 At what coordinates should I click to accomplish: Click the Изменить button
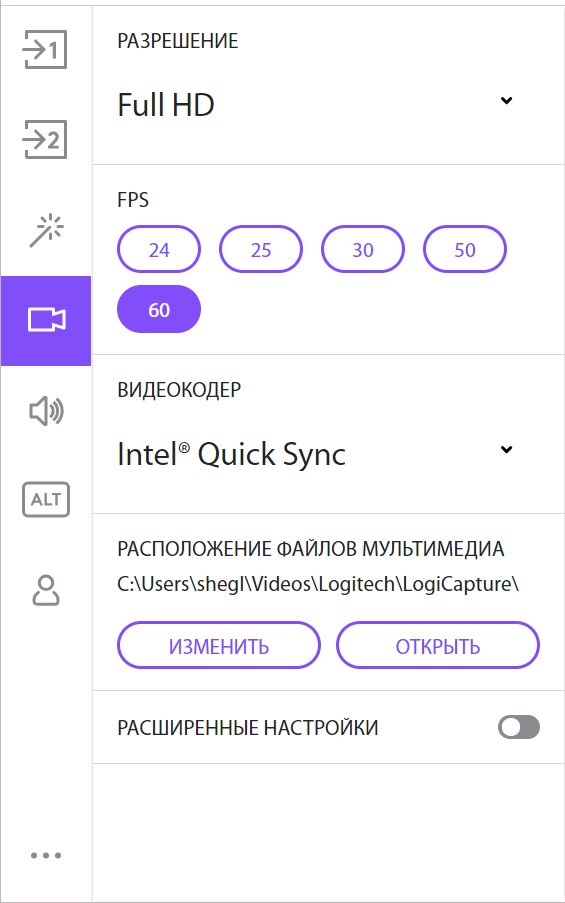coord(219,646)
